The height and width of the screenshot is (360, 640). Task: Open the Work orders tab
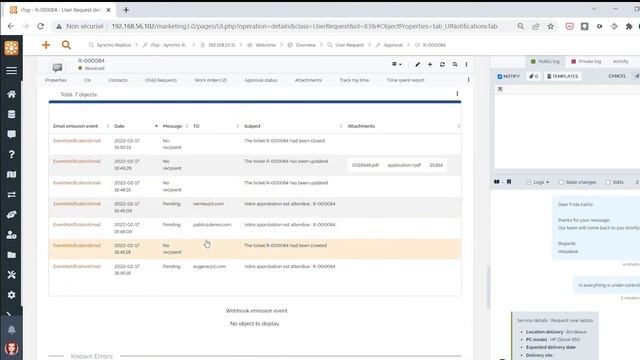click(x=211, y=80)
